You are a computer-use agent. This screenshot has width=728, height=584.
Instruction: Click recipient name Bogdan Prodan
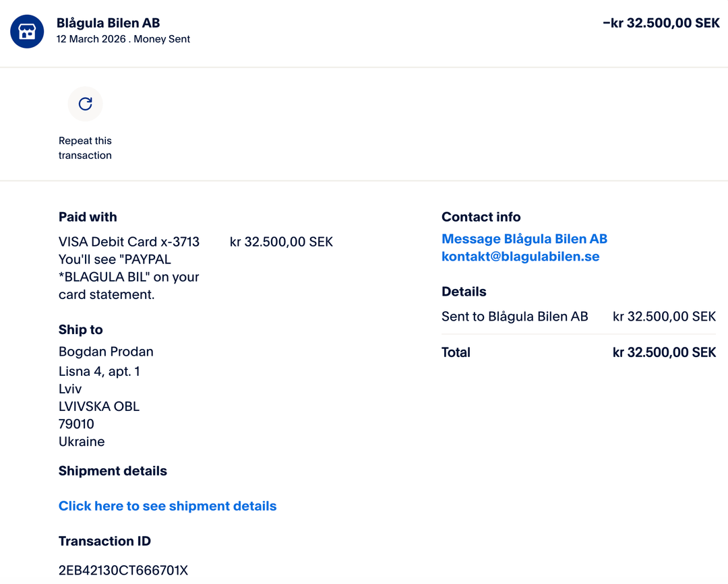coord(106,352)
